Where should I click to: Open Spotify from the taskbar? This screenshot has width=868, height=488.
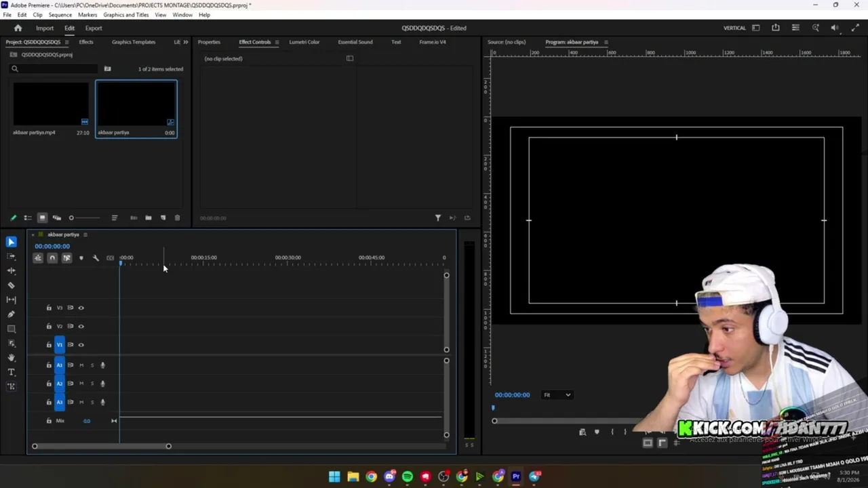click(x=407, y=476)
